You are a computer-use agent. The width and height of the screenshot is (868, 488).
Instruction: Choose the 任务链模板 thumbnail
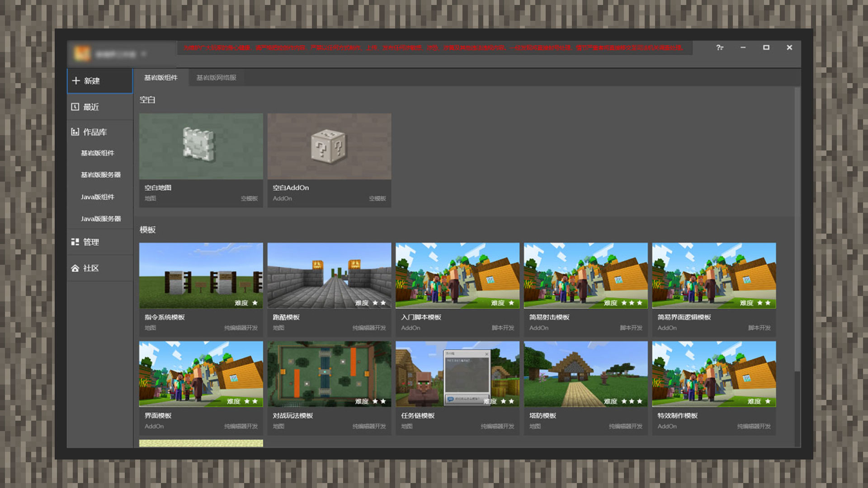click(x=458, y=374)
